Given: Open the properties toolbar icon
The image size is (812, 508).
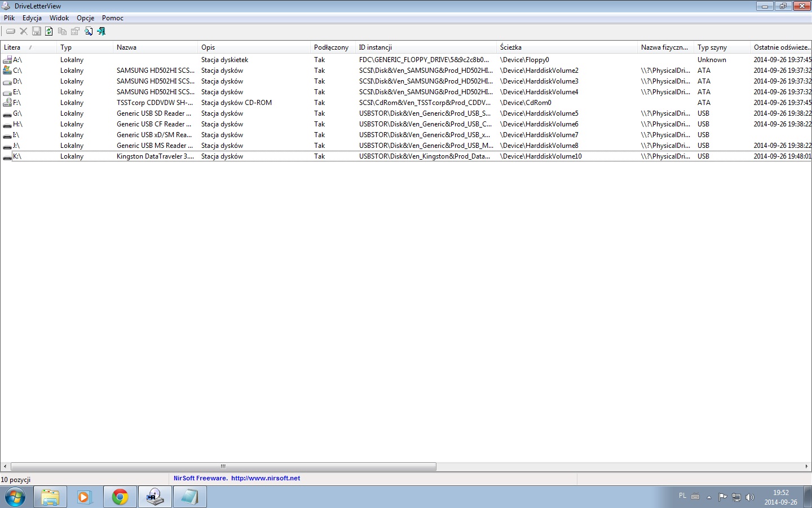Looking at the screenshot, I should 75,32.
